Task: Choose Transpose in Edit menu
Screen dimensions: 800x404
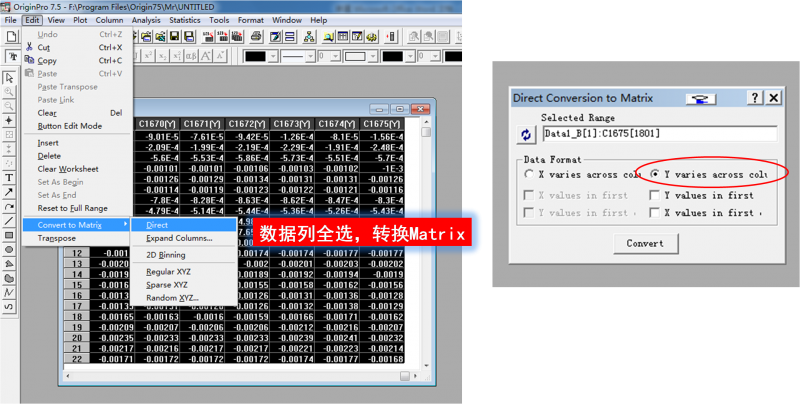Action: click(x=77, y=238)
